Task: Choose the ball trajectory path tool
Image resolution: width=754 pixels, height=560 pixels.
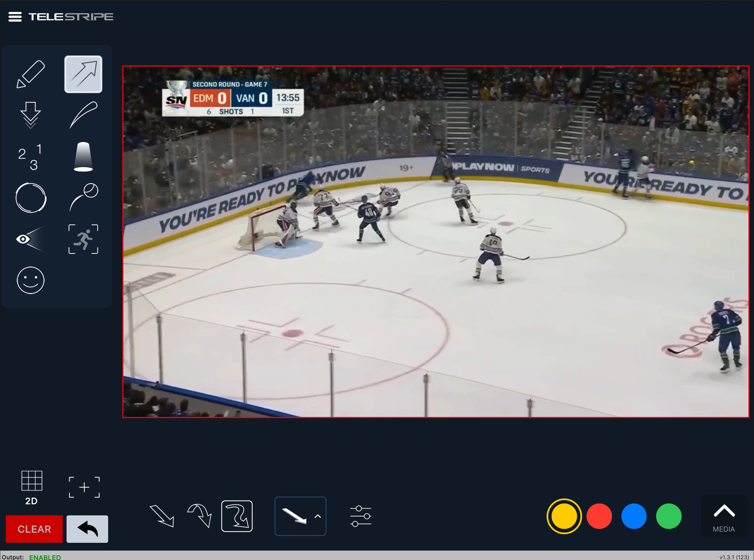Action: point(84,197)
